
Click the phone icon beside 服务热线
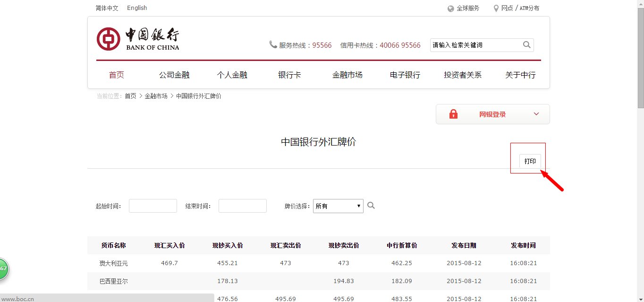pos(273,44)
